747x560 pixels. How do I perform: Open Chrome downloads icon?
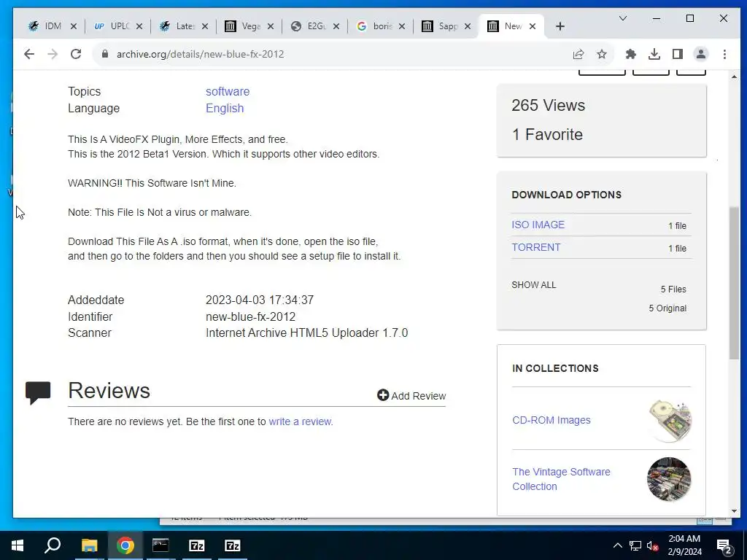click(x=654, y=54)
